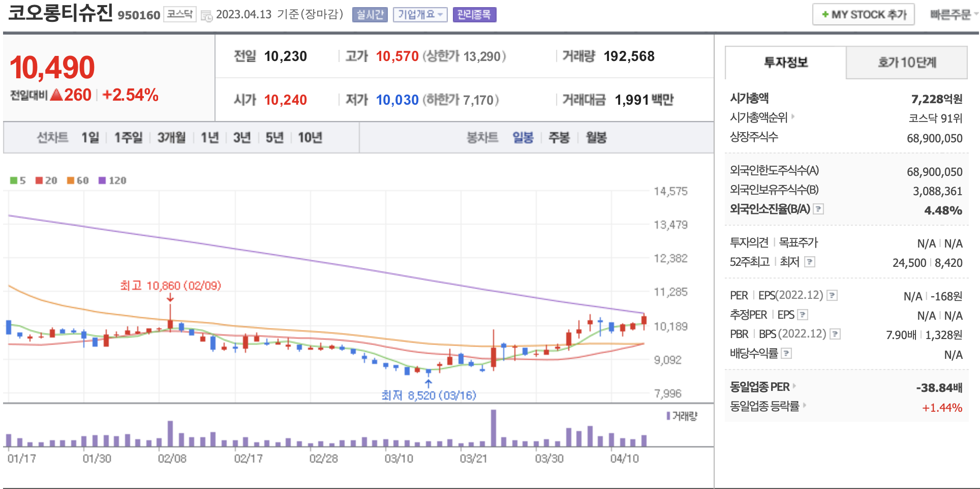The width and height of the screenshot is (980, 489).
Task: Click help icon next to PBR BPS(2022.12)
Action: point(835,334)
